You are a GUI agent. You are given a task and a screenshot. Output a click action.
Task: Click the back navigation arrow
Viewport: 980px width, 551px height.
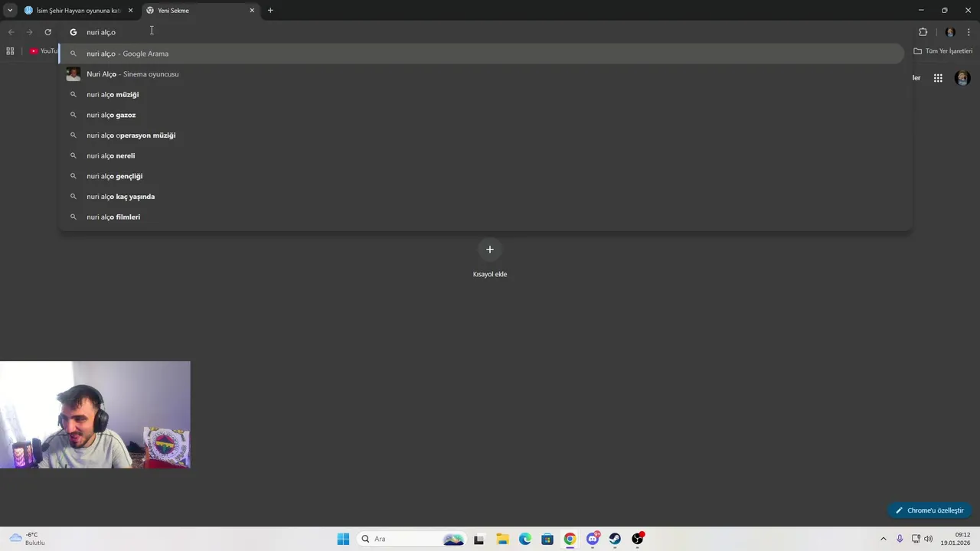(x=11, y=32)
